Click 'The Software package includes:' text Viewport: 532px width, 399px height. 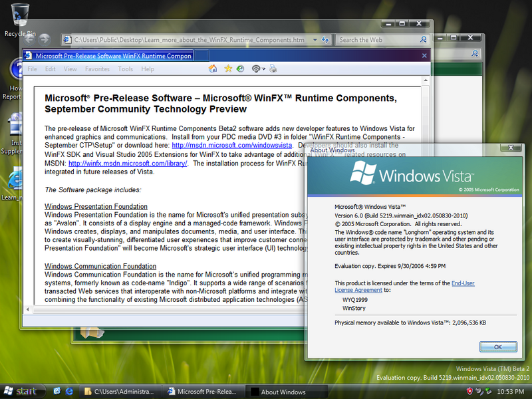pyautogui.click(x=93, y=190)
